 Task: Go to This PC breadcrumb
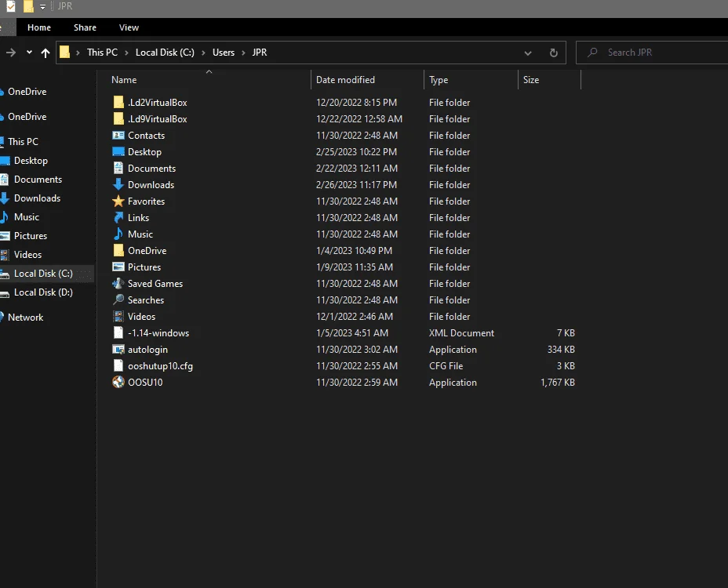102,53
